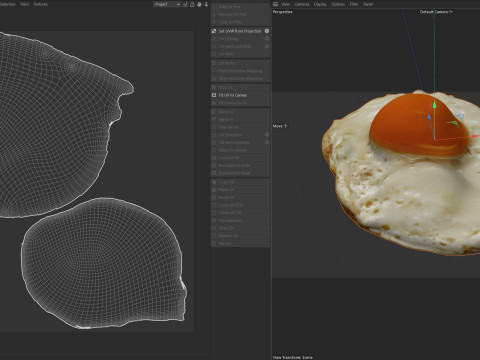Choose Start Interactive Mapping entry
The height and width of the screenshot is (360, 480).
(x=240, y=71)
